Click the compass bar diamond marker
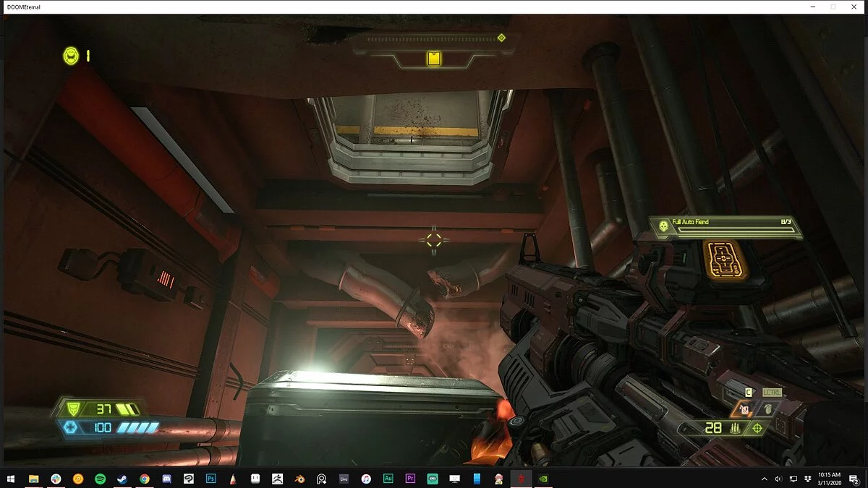This screenshot has width=868, height=488. (x=501, y=38)
